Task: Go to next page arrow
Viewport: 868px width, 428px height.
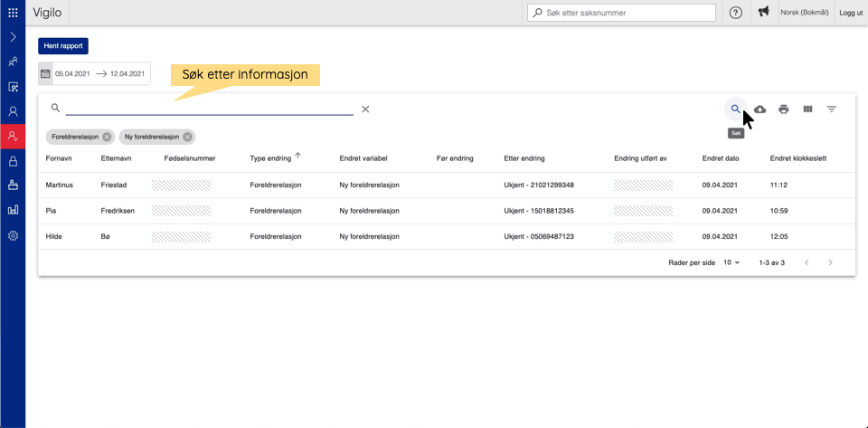Action: pos(830,262)
